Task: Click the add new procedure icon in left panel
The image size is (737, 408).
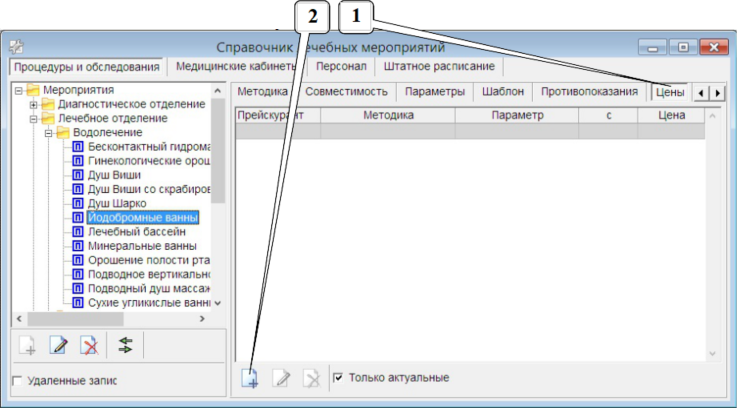Action: click(x=28, y=346)
